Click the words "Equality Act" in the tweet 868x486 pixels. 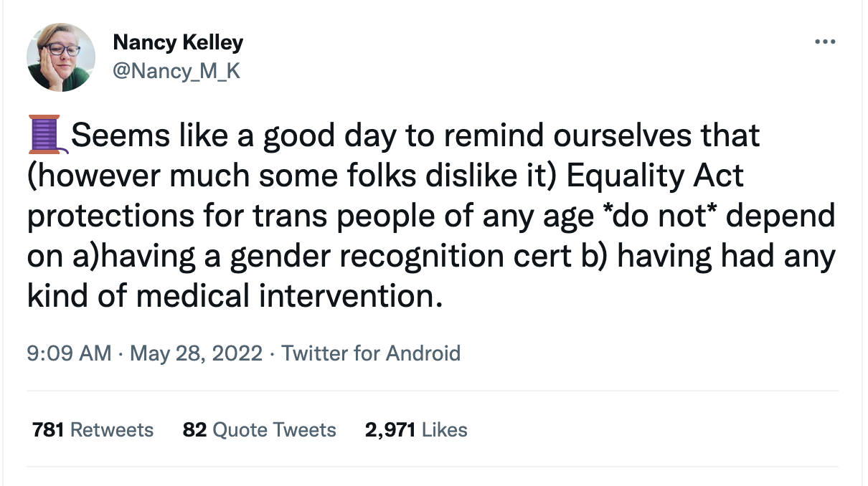655,176
